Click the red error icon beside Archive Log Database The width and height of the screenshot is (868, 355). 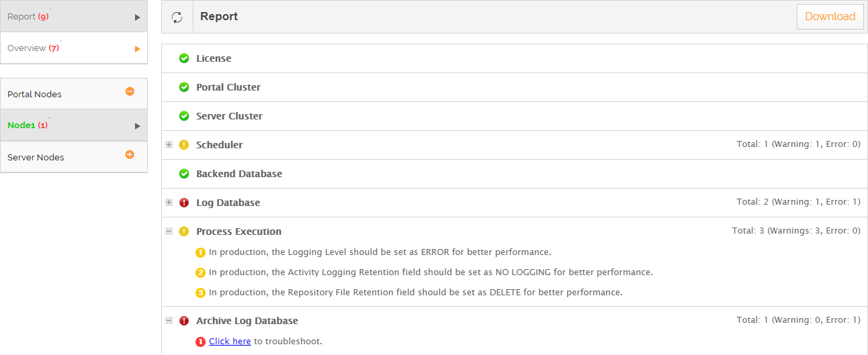(x=184, y=321)
